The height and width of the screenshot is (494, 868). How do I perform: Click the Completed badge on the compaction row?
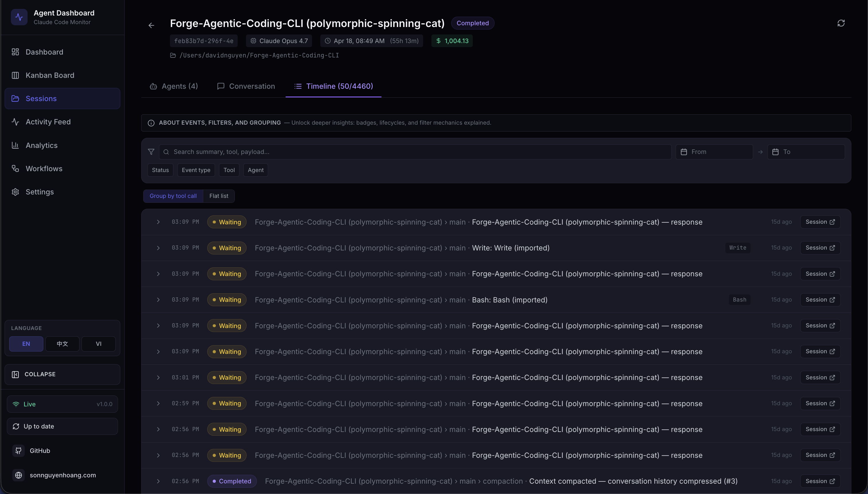click(232, 481)
